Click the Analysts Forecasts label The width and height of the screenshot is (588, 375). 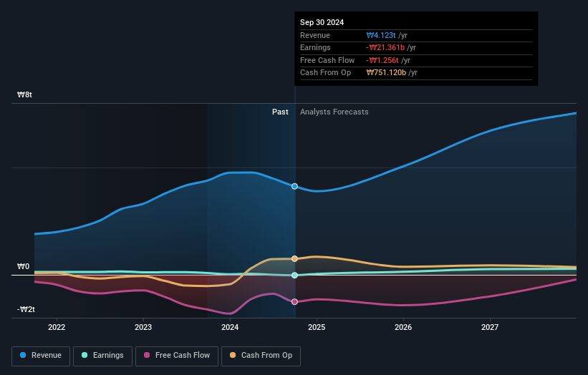pyautogui.click(x=334, y=112)
